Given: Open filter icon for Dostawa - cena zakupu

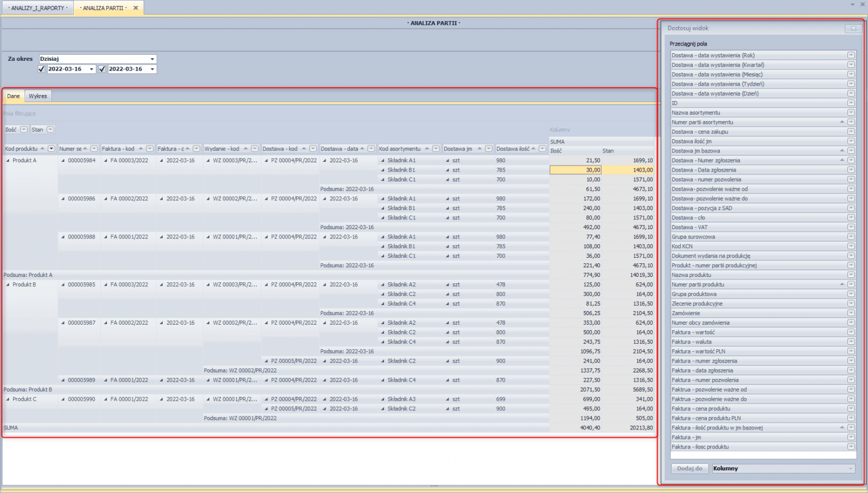Looking at the screenshot, I should pyautogui.click(x=851, y=131).
